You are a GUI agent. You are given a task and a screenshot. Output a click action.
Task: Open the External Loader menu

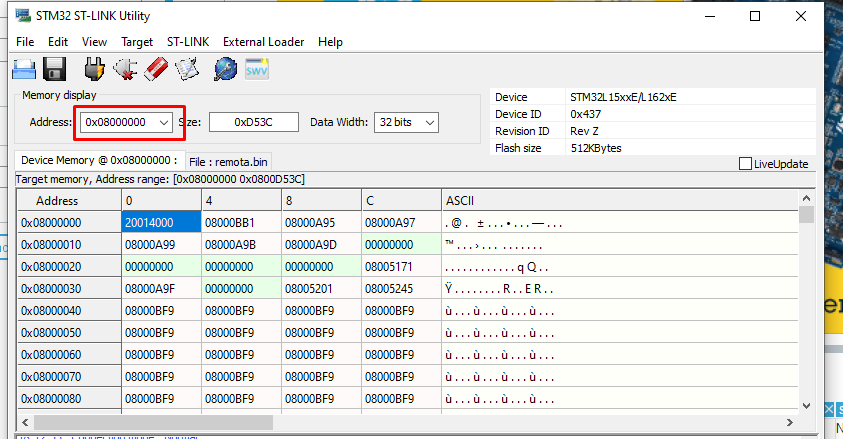pyautogui.click(x=263, y=42)
